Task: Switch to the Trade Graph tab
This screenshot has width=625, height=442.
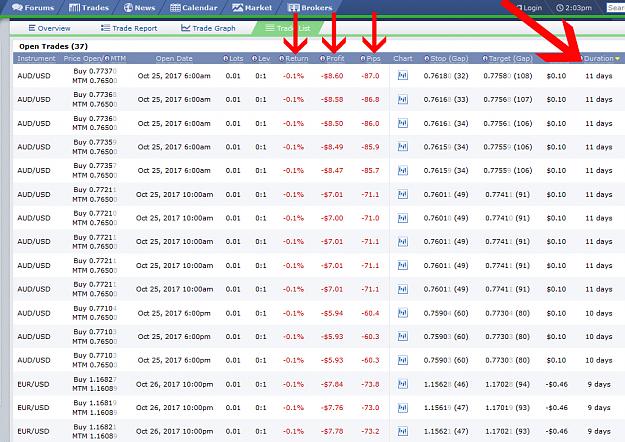Action: click(208, 28)
